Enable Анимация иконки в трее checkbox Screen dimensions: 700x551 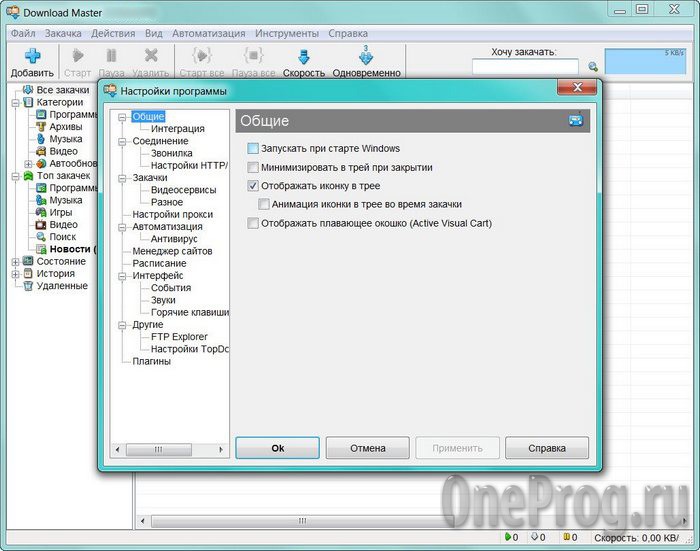coord(264,205)
